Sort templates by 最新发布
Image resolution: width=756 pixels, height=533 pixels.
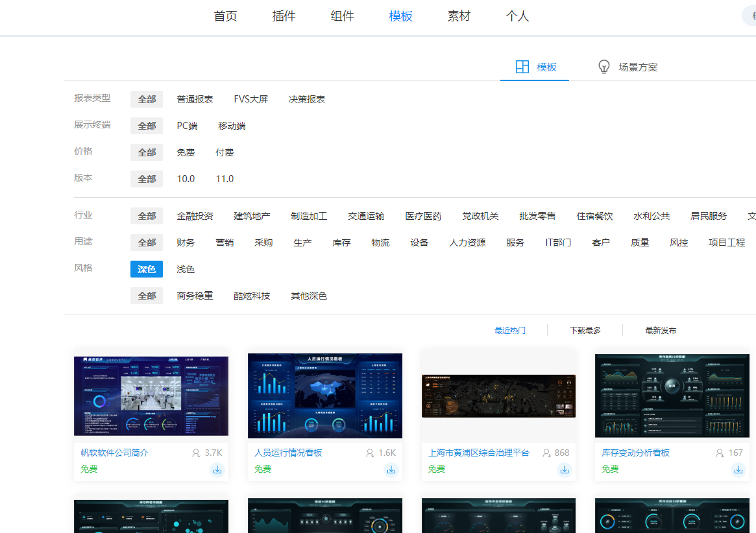point(661,330)
